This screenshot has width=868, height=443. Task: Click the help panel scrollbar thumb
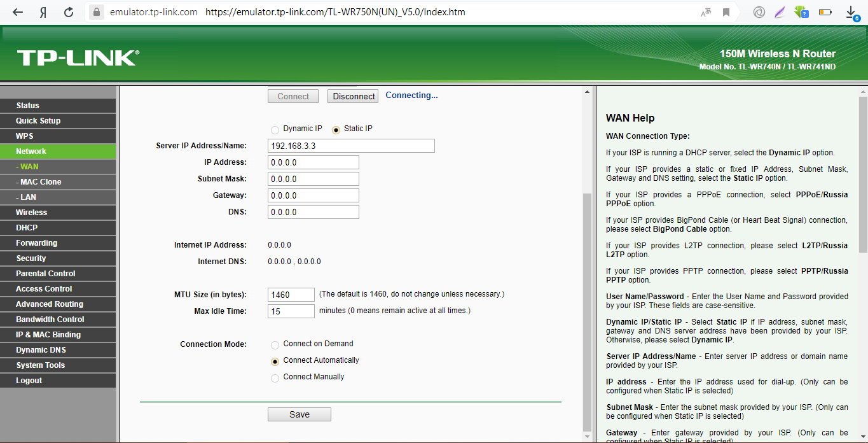coord(863,174)
